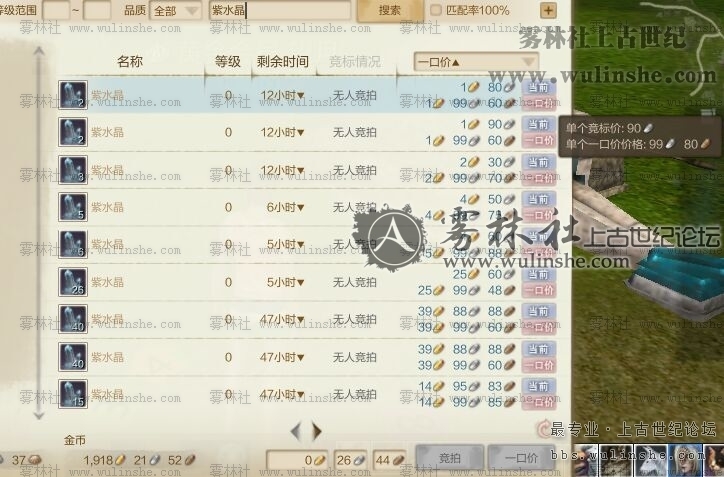Click the 搜索 button
The image size is (724, 477).
pyautogui.click(x=390, y=10)
